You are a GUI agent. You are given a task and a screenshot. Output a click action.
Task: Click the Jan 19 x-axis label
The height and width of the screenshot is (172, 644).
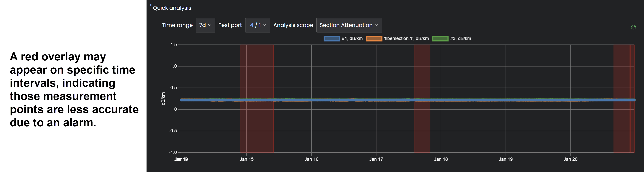coord(506,159)
